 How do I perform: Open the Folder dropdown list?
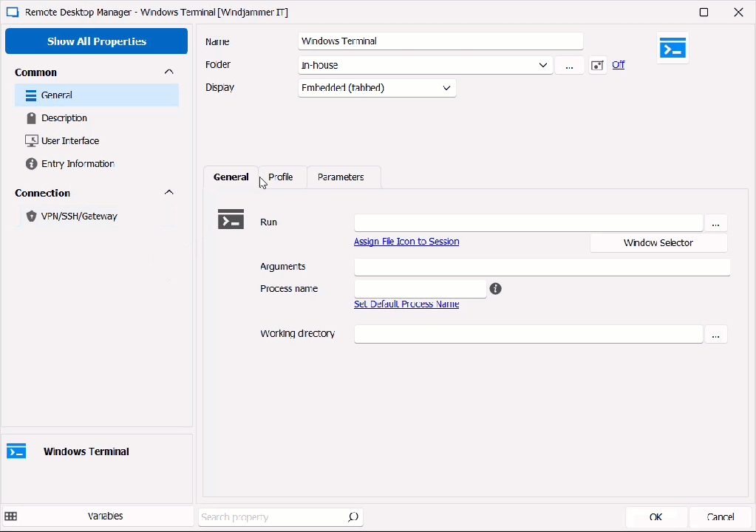[x=543, y=65]
